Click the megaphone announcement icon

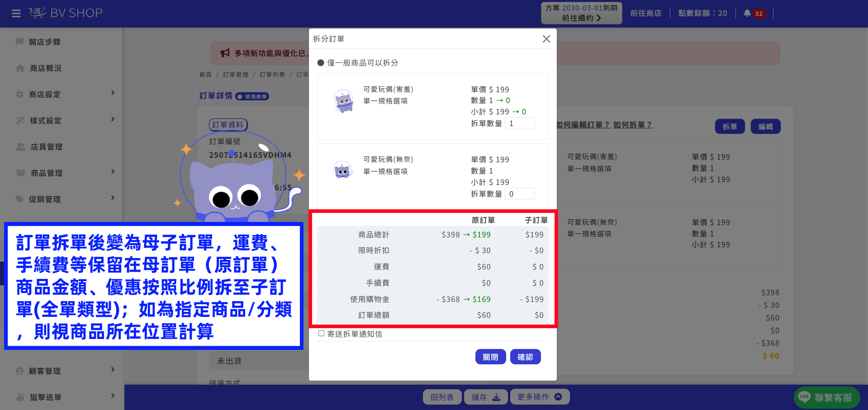coord(225,53)
